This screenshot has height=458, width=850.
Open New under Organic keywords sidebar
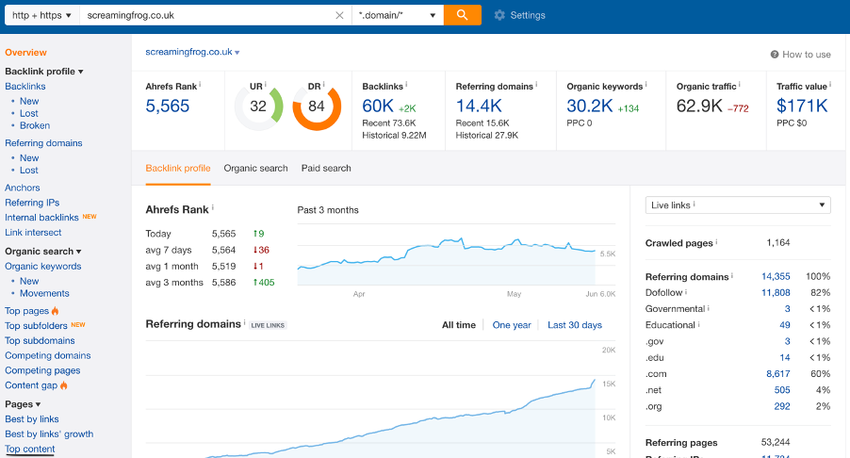29,281
